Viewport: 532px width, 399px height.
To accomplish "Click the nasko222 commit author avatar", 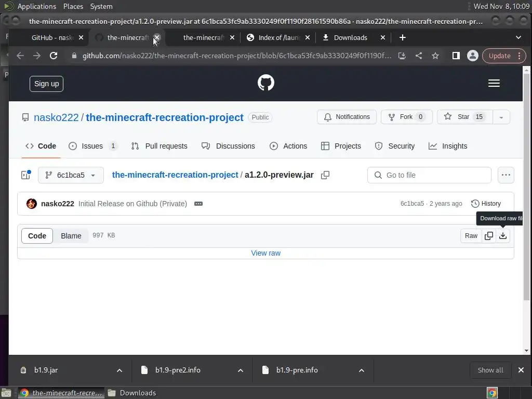I will pos(32,204).
